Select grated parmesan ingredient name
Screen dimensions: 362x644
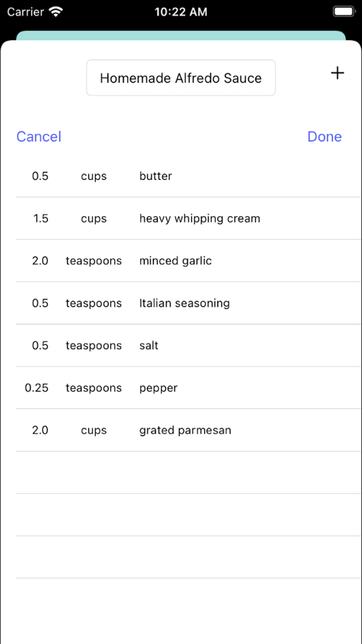point(185,431)
